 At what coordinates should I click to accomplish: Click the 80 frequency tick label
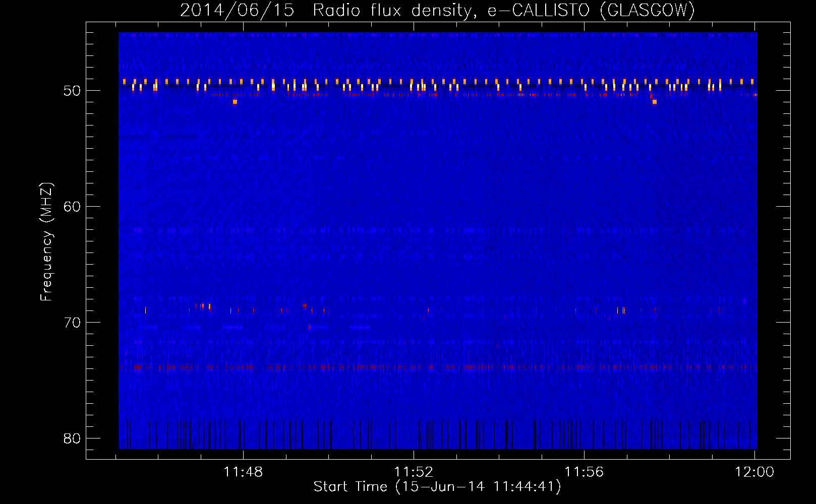point(73,438)
